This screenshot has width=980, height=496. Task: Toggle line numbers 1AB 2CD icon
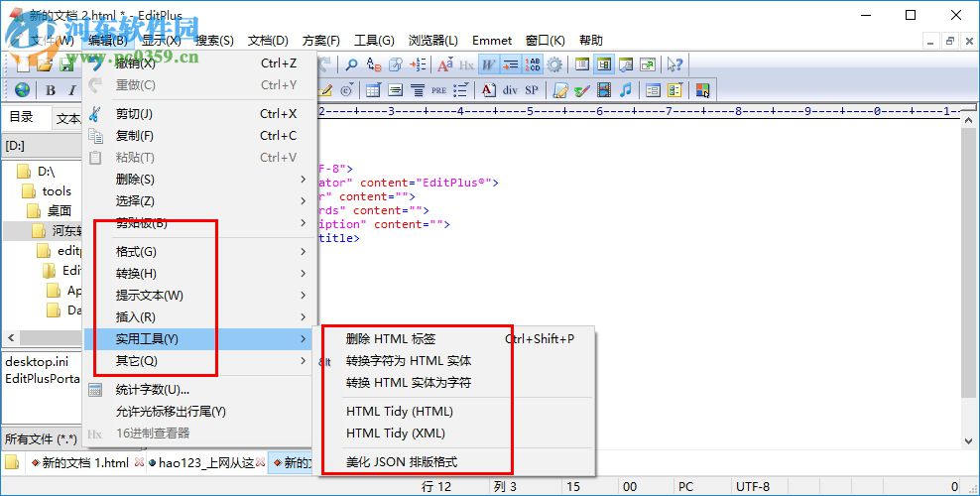point(533,64)
